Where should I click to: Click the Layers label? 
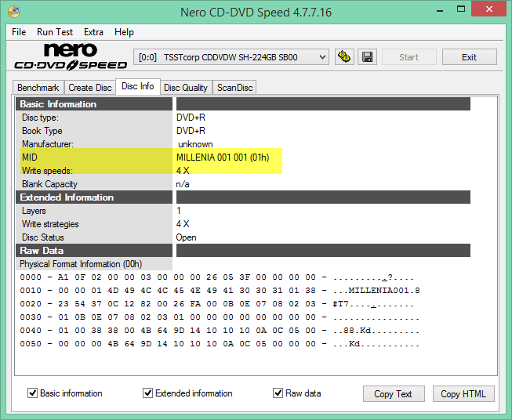point(34,211)
